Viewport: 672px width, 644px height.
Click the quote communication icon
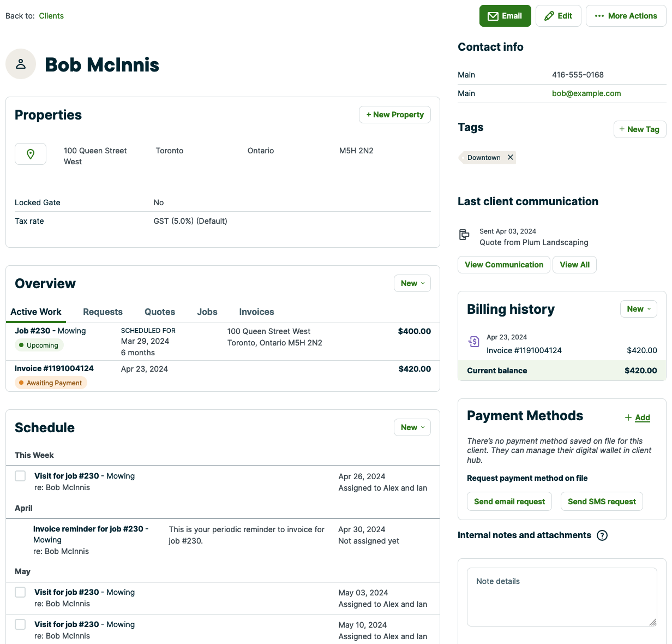tap(464, 235)
